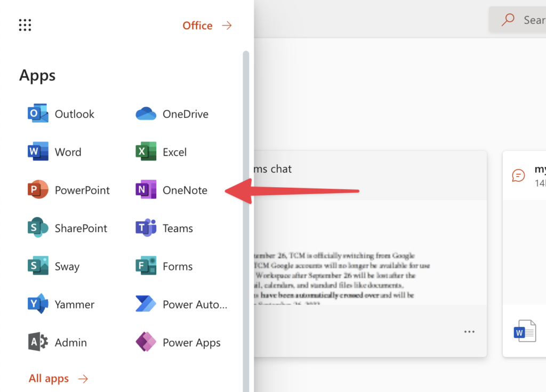Click the OneDrive label
Viewport: 546px width, 392px height.
pyautogui.click(x=186, y=114)
